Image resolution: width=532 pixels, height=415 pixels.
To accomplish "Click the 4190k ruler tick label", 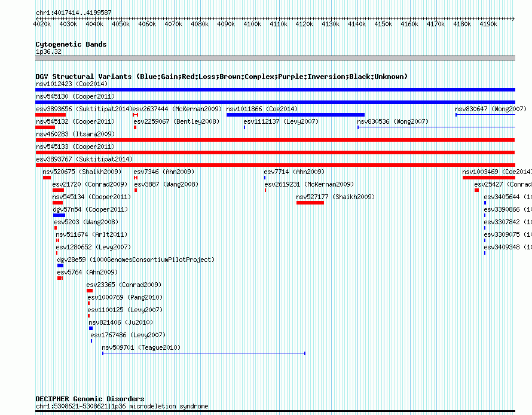I will click(488, 24).
